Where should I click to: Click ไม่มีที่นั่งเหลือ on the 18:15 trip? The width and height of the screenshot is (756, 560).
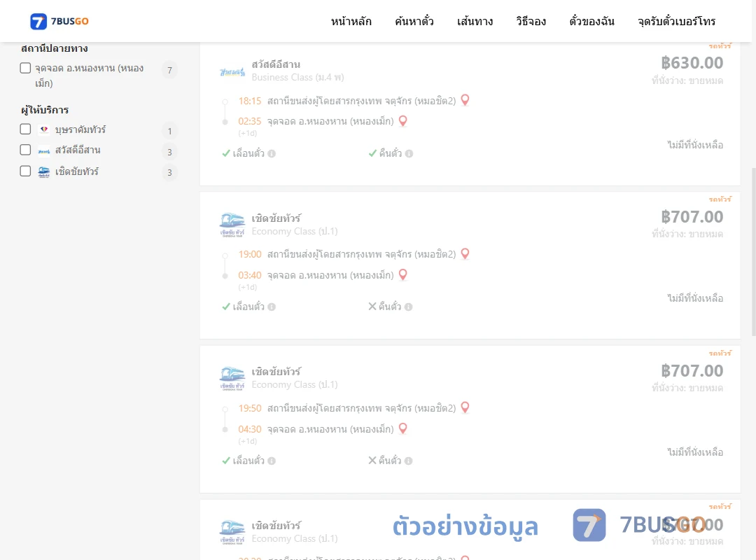click(695, 145)
